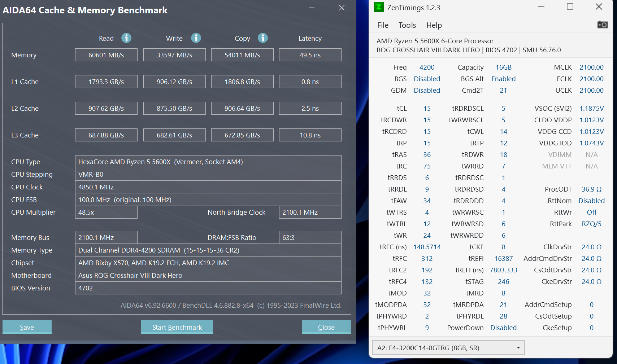
Task: Close the ZenTimings window
Action: tap(599, 6)
